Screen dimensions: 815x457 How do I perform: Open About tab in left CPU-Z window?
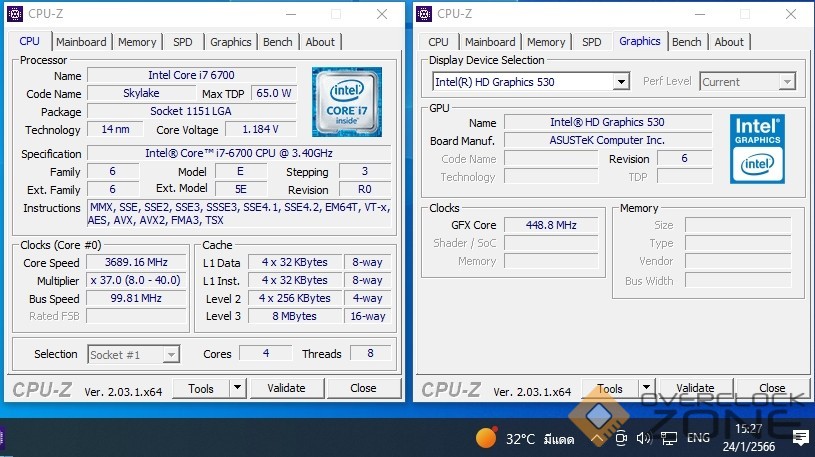320,42
